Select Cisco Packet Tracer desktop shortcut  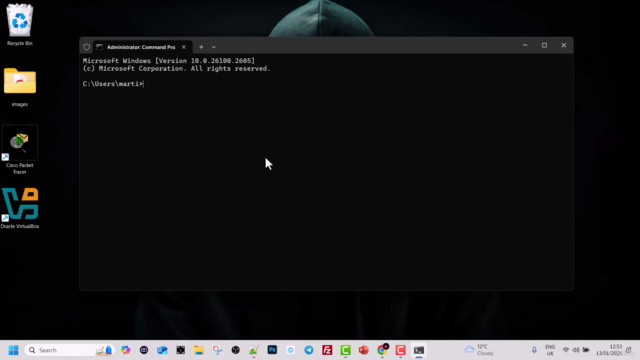click(20, 150)
